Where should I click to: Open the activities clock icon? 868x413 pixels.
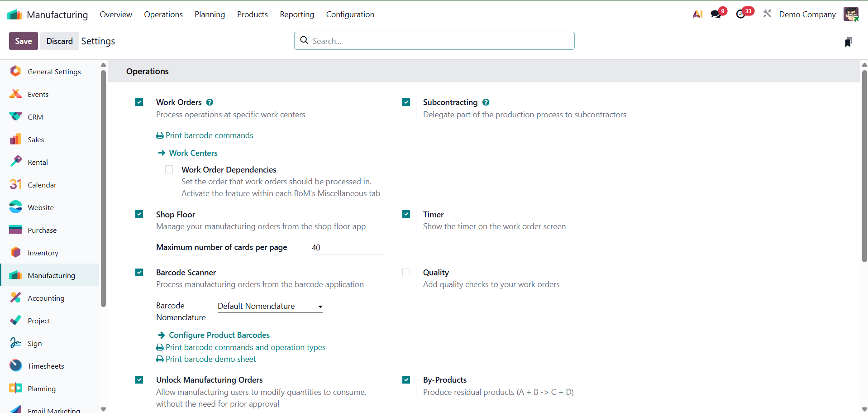pyautogui.click(x=741, y=14)
